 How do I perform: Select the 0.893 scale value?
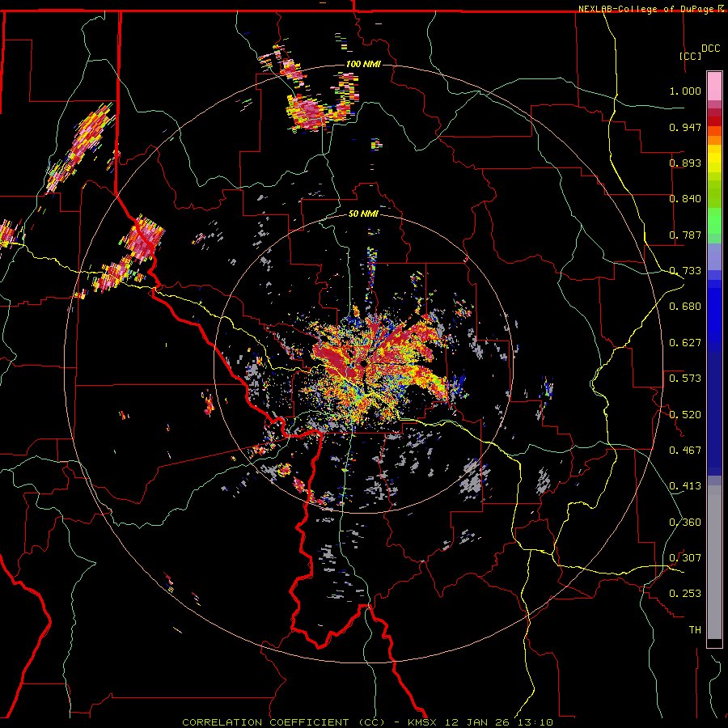click(685, 163)
